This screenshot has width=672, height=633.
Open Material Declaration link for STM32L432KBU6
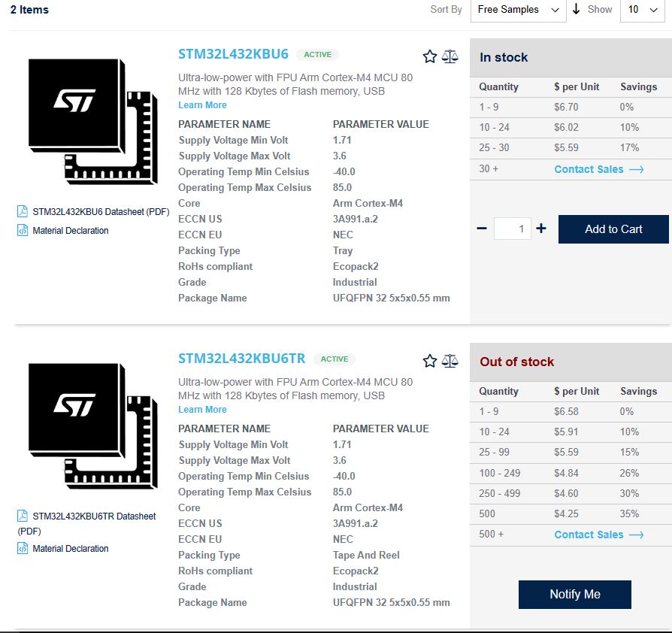click(71, 231)
